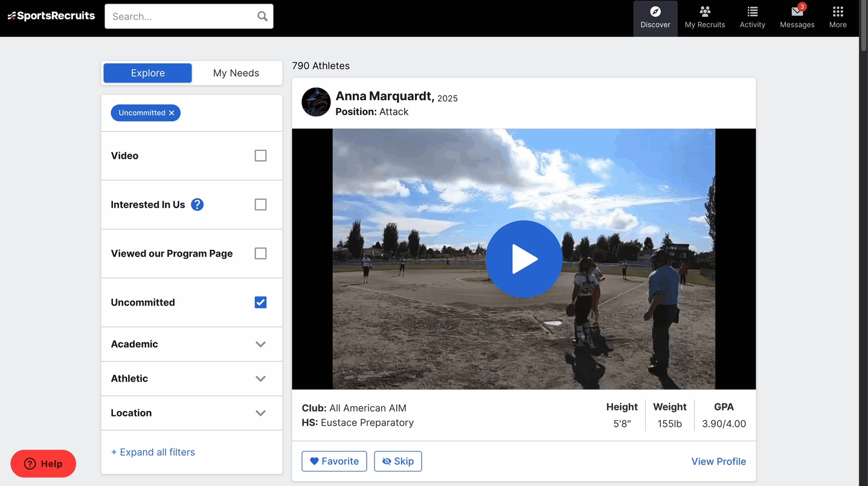The image size is (868, 486).
Task: Click the search magnifying glass icon
Action: (262, 16)
